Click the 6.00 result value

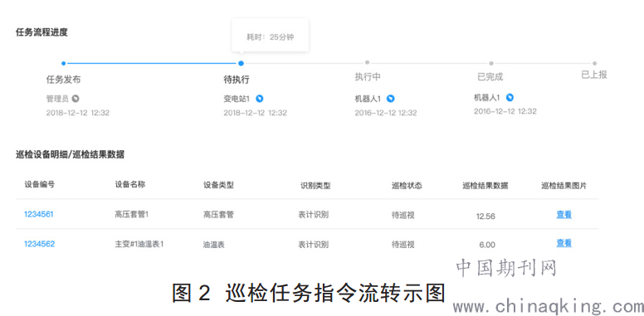(x=486, y=245)
